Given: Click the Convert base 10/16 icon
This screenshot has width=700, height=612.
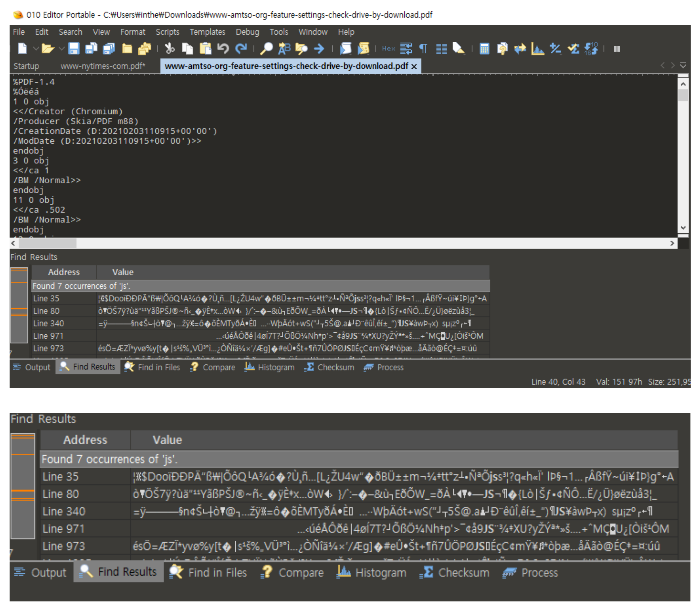Looking at the screenshot, I should point(591,49).
